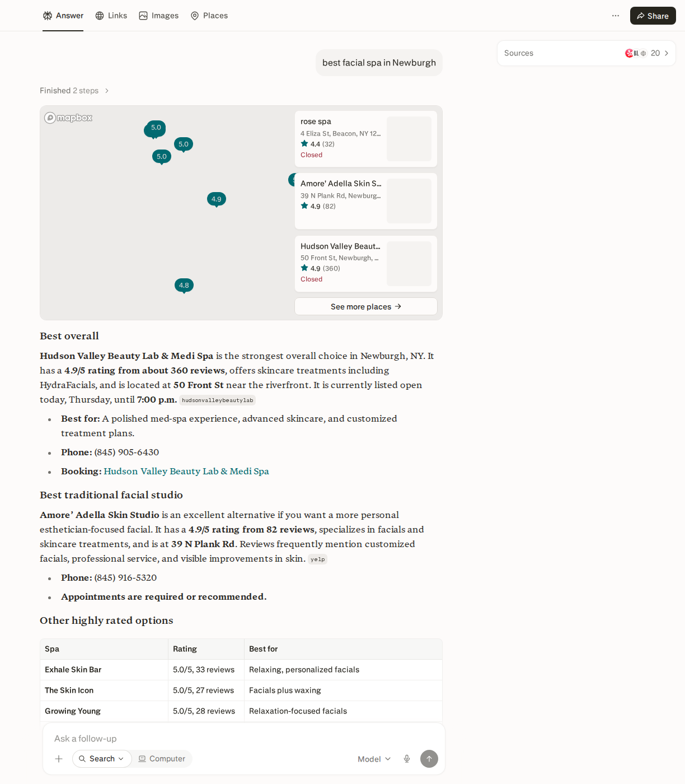Select the rose spa place card

pos(366,139)
